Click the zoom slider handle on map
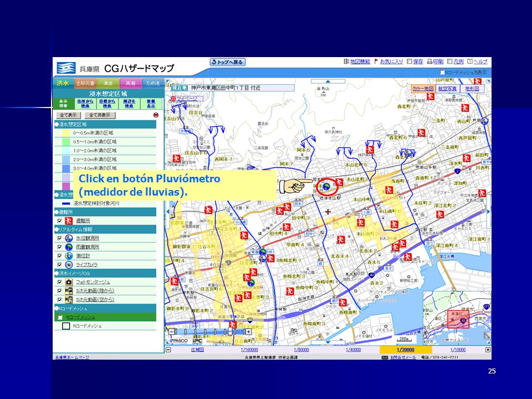 [x=231, y=331]
